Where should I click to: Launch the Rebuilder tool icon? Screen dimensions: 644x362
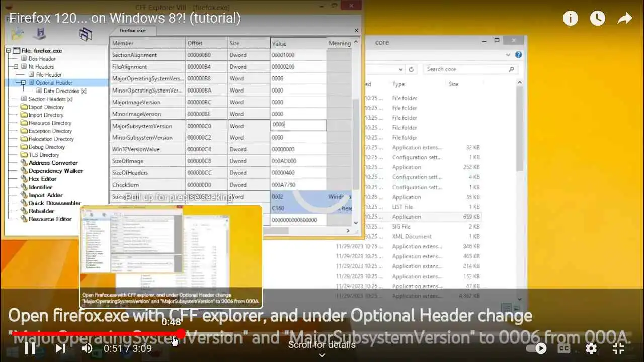(24, 211)
